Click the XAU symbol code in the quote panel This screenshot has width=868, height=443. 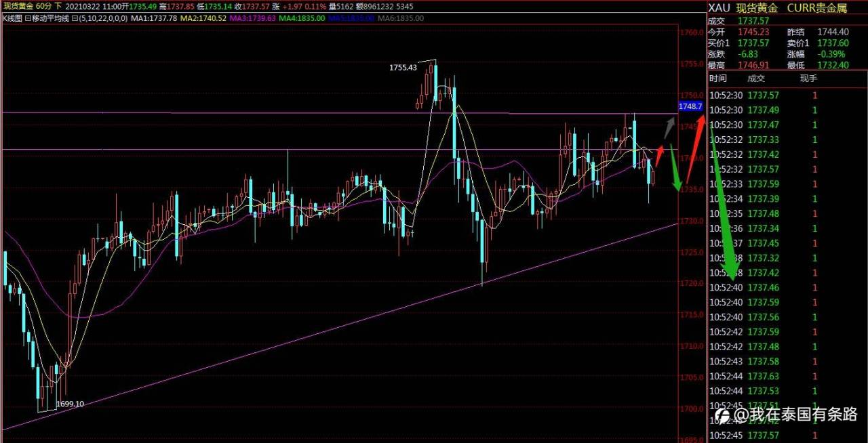pos(719,7)
